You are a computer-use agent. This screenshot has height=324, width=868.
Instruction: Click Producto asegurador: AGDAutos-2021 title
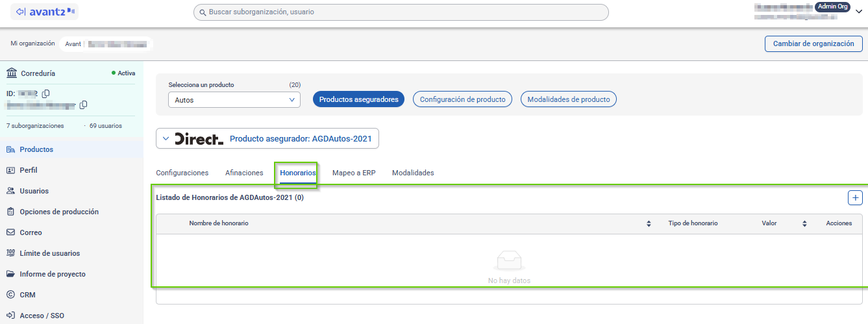click(301, 138)
